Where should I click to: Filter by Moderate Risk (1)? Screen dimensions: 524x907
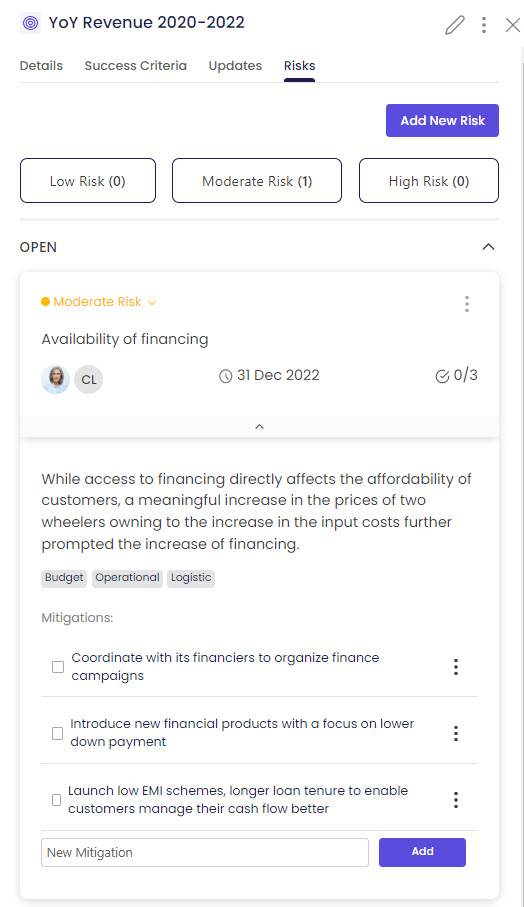(257, 180)
